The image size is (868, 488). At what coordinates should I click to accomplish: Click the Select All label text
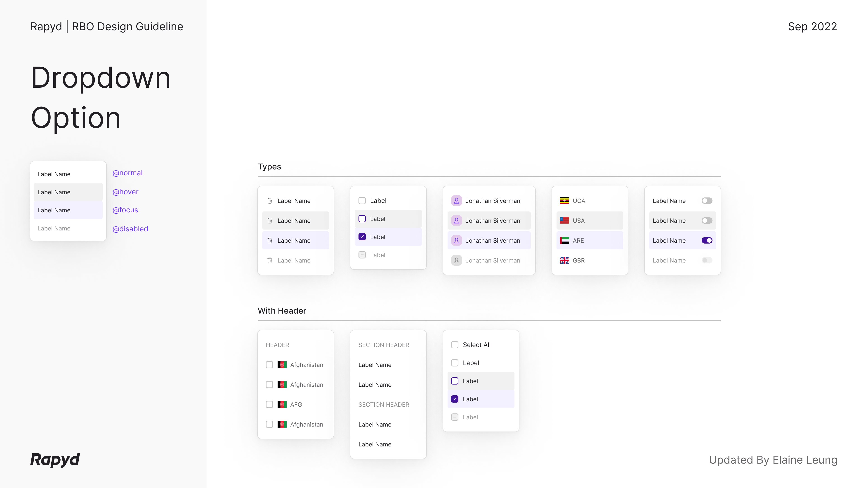point(476,345)
